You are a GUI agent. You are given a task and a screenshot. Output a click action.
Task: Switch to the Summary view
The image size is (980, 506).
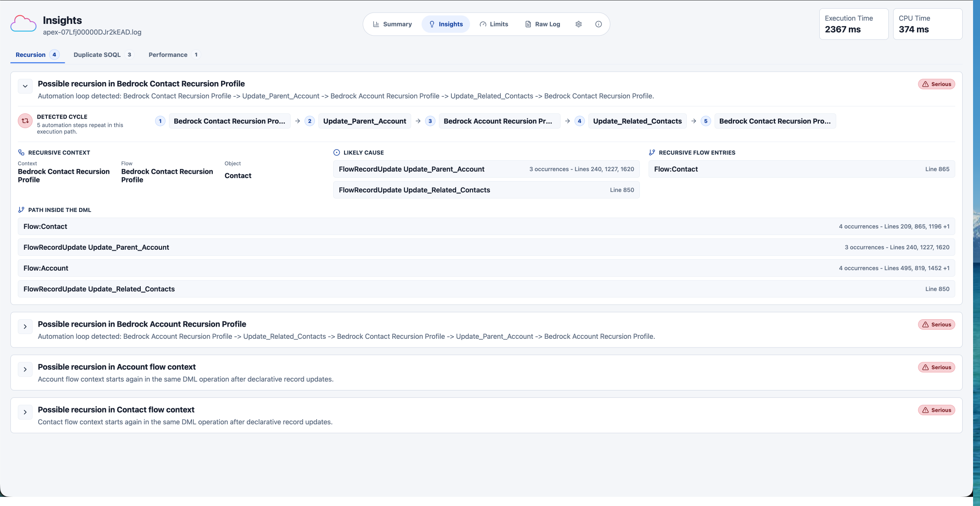point(392,24)
